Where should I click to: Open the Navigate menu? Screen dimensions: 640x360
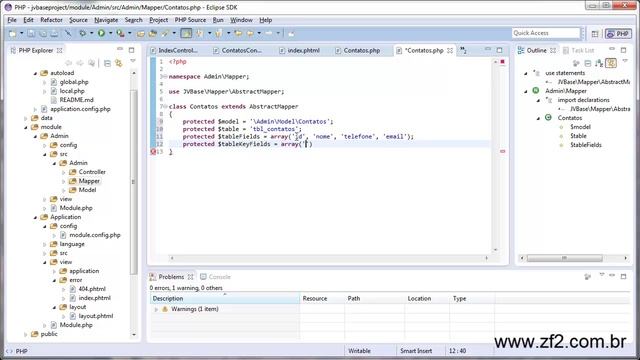[106, 20]
